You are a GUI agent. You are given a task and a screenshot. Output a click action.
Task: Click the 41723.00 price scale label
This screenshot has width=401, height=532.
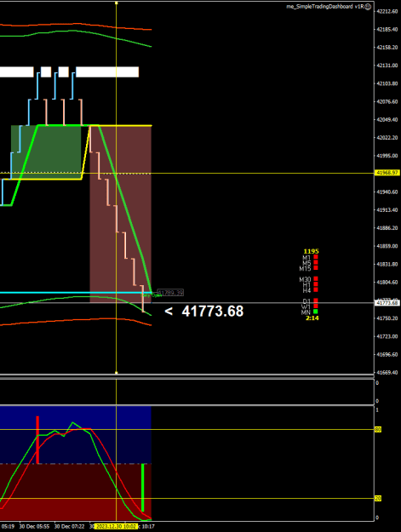pos(387,336)
